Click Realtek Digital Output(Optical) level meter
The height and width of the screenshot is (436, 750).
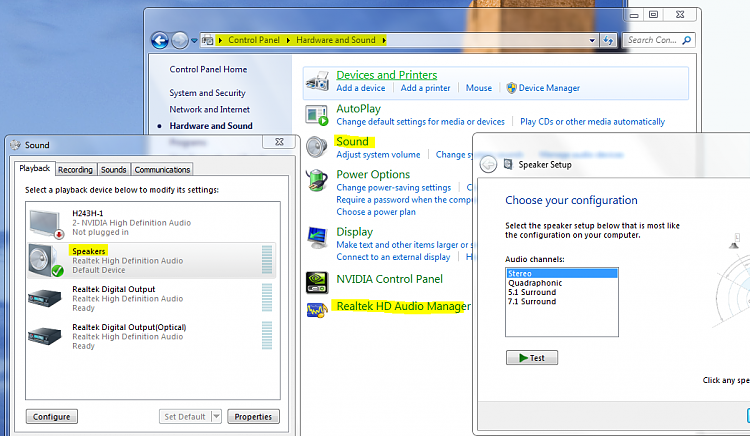[267, 335]
